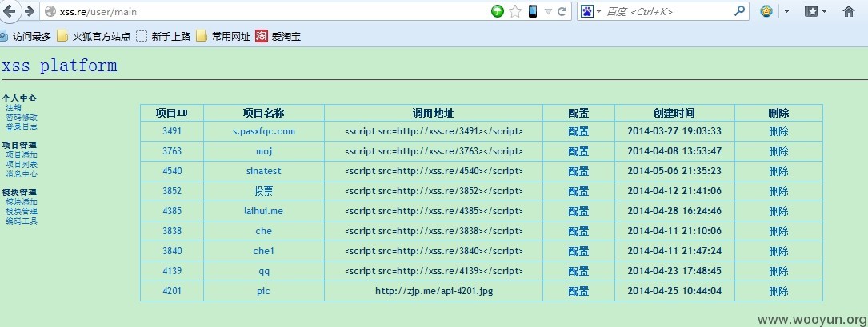Click the http://zjp.me/api-4201.jpg address
The image size is (868, 327).
434,291
